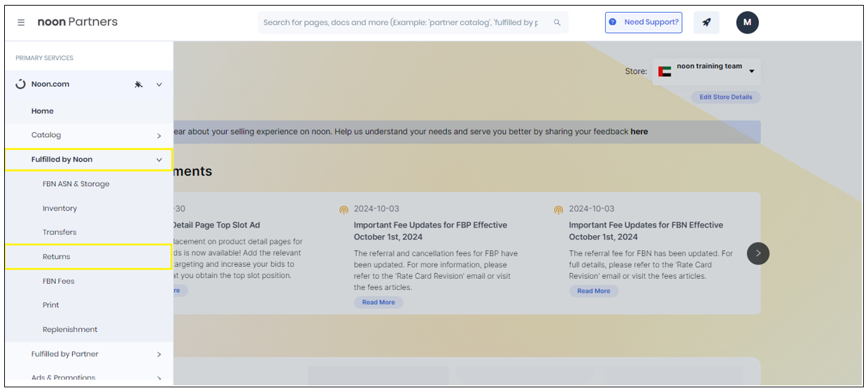Open Inventory submenu item
This screenshot has height=390, width=868.
click(59, 209)
